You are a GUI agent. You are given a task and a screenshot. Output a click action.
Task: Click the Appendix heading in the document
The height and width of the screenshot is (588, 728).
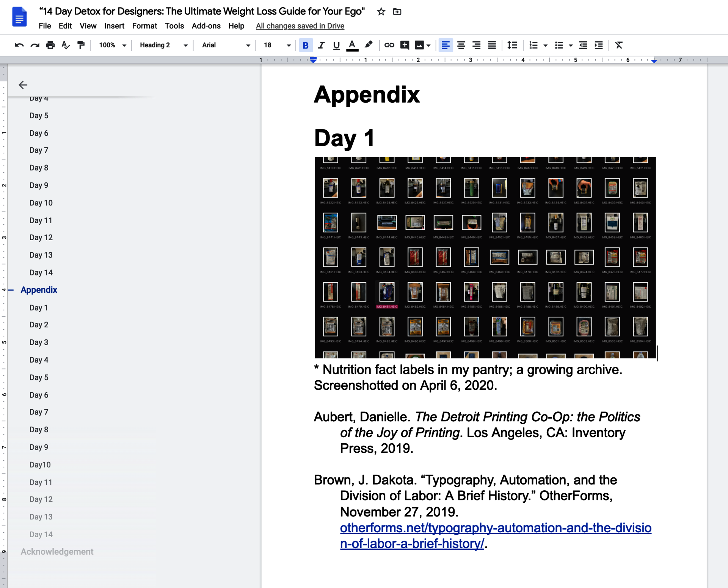pyautogui.click(x=367, y=95)
